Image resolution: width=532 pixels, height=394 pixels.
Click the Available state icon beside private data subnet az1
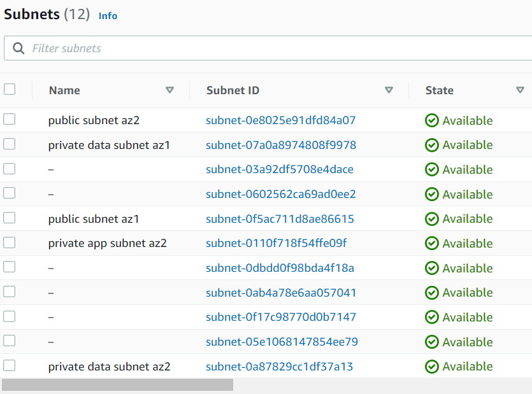[x=432, y=144]
